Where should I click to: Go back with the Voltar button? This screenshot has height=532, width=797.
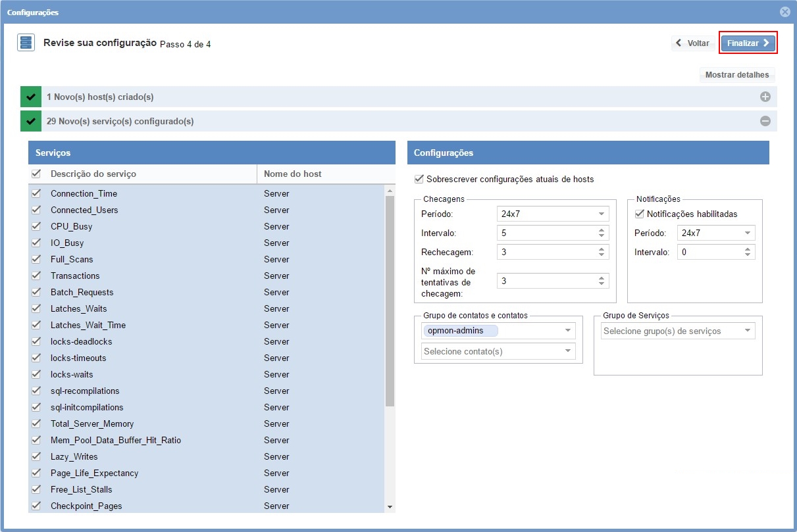pyautogui.click(x=692, y=43)
